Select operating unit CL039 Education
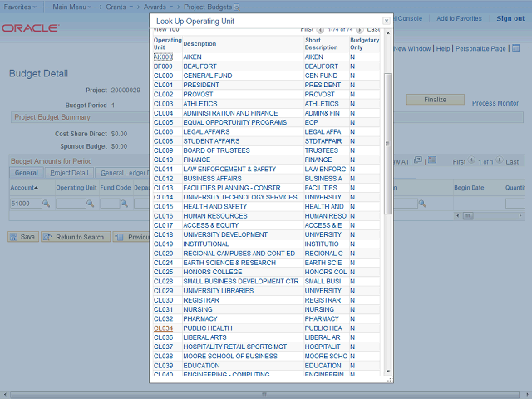This screenshot has height=399, width=532. click(x=163, y=366)
